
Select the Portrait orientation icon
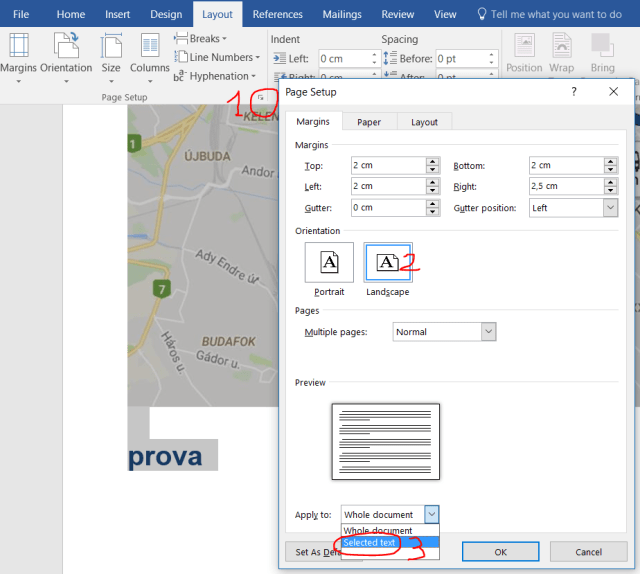click(x=329, y=266)
